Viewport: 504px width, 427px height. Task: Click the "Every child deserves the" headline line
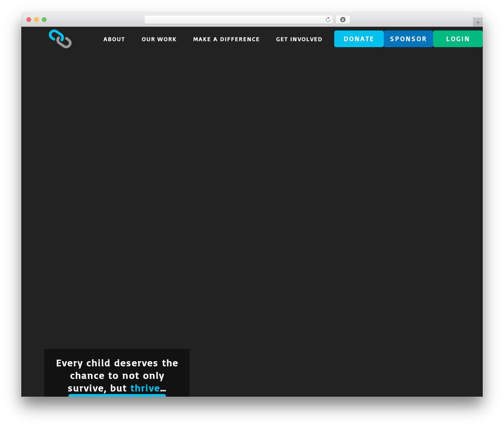tap(117, 363)
